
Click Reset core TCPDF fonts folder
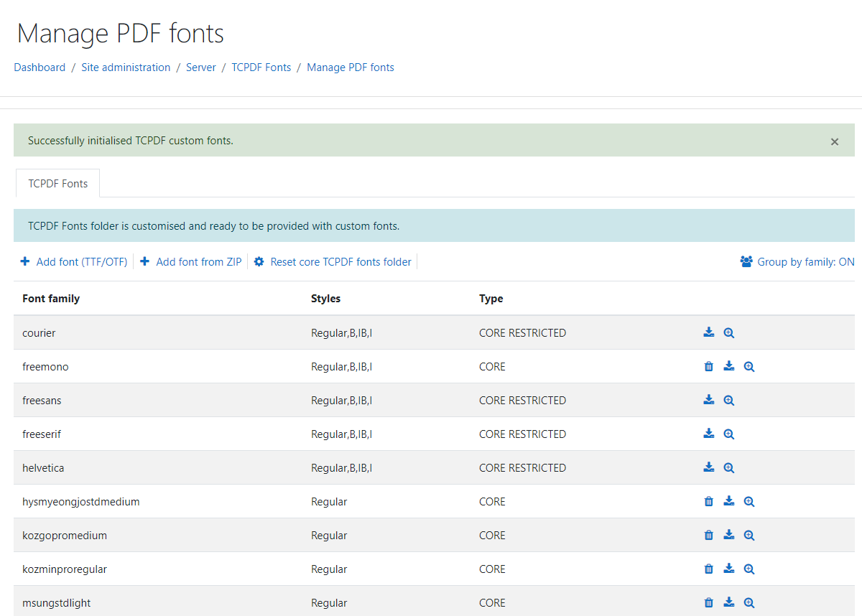click(333, 262)
